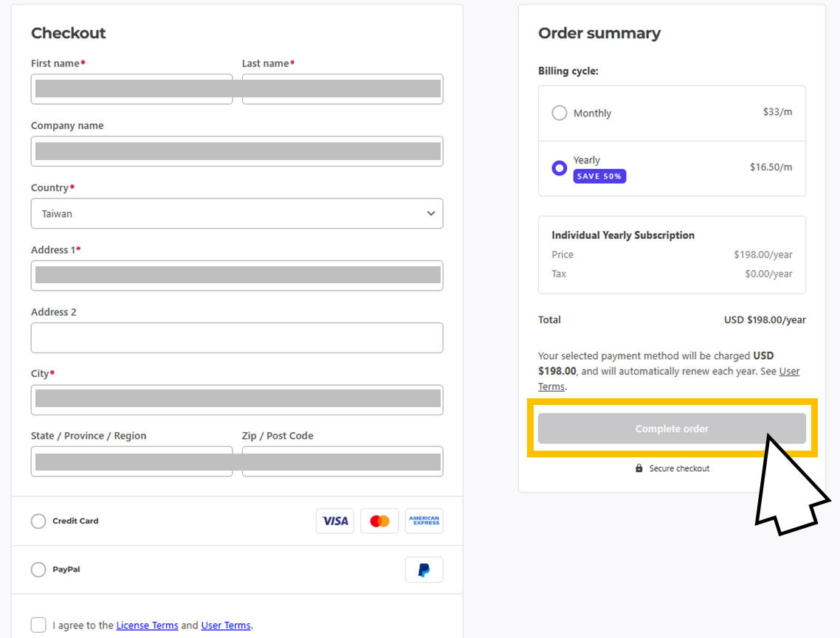Click the SAVE 50% badge
This screenshot has height=638, width=840.
599,176
